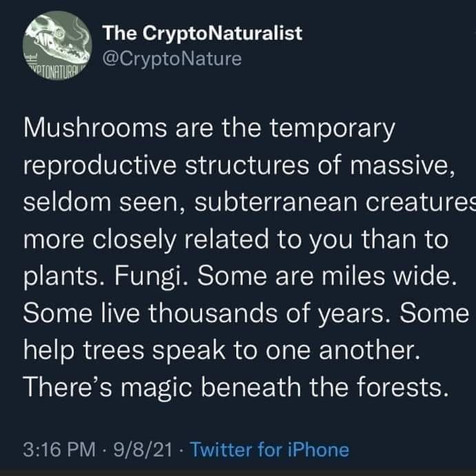Click the word 'plants.' in the tweet
Viewport: 476px width, 476px height.
point(65,278)
